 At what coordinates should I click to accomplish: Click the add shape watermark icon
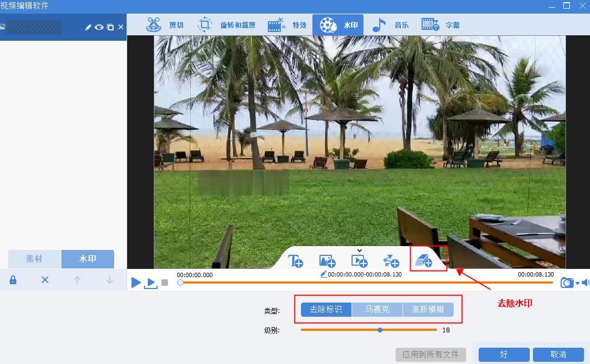tap(391, 260)
